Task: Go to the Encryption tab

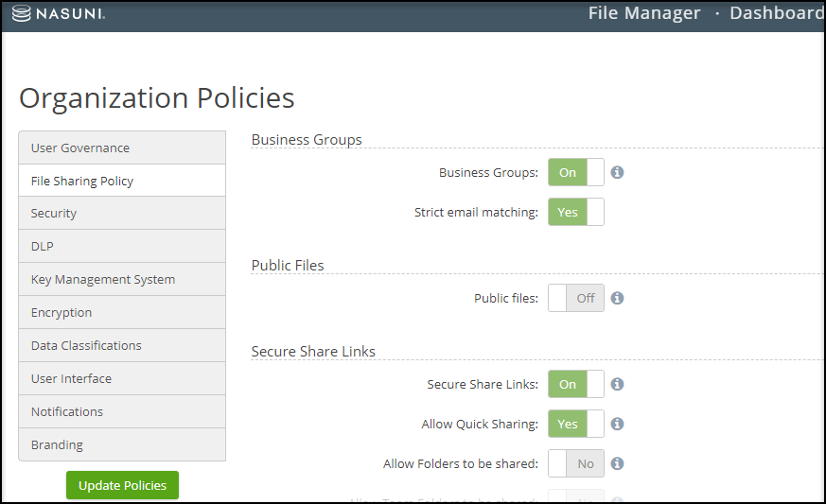Action: 122,313
